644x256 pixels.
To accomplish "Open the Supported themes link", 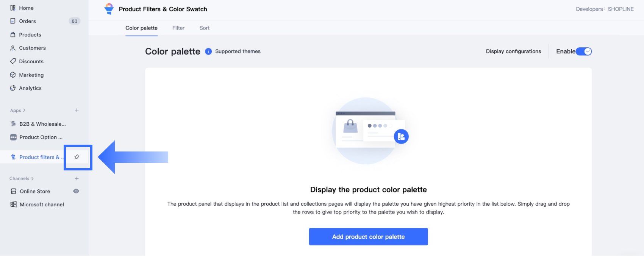I will [x=238, y=52].
